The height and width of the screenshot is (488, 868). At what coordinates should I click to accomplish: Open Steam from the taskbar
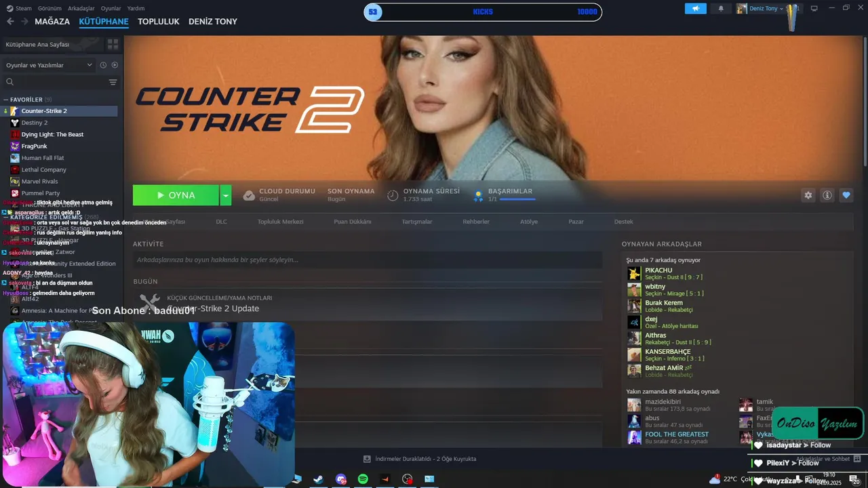317,479
